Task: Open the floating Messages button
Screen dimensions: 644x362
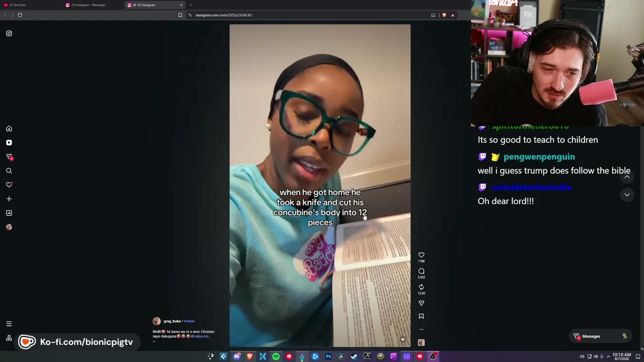Action: 601,336
